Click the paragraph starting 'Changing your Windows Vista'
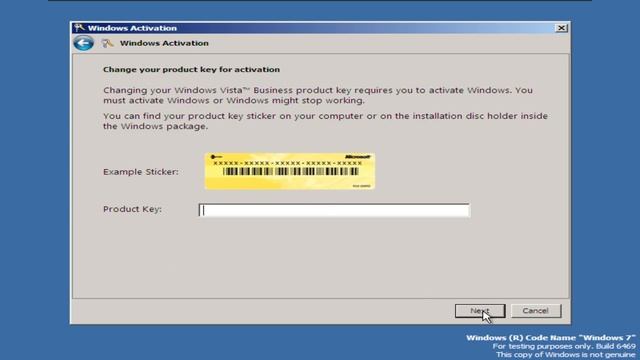 (318, 95)
